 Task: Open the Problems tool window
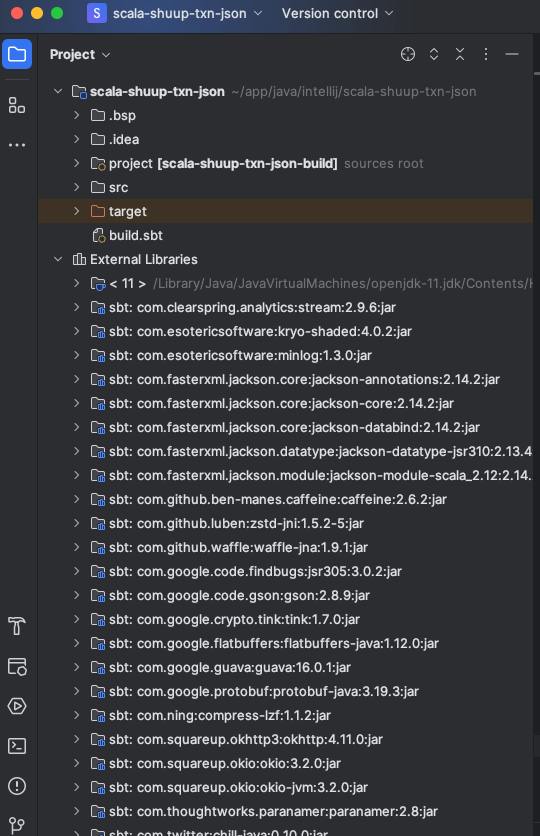coord(17,786)
